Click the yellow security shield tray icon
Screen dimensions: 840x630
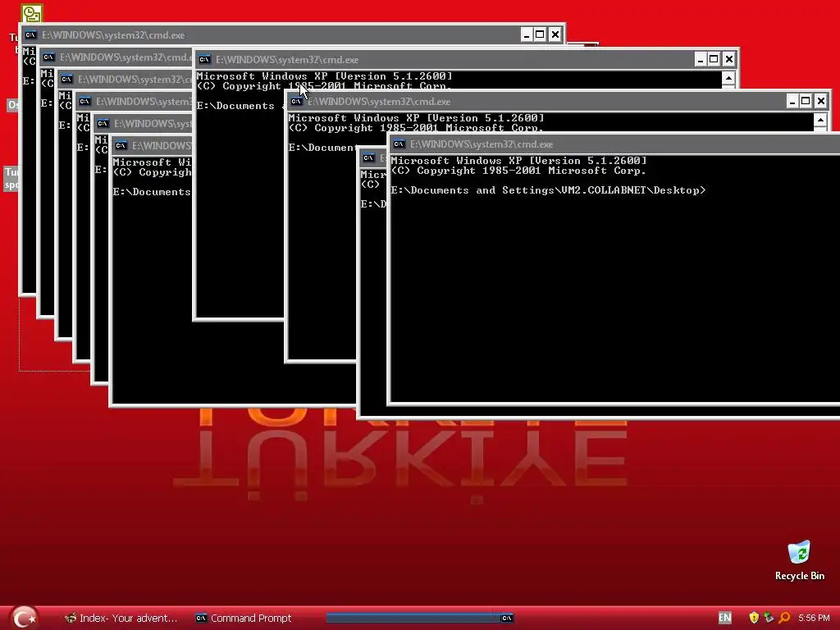[x=754, y=618]
